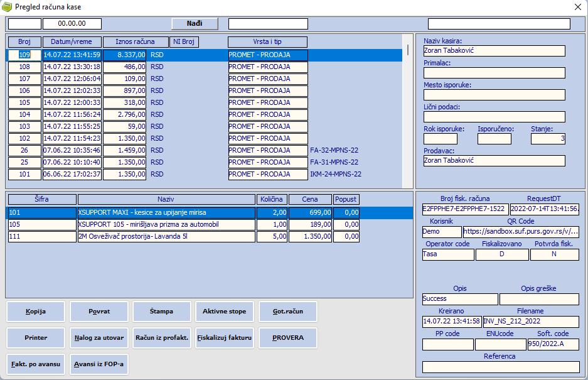Start a return with Povrat button
The width and height of the screenshot is (588, 380).
(x=99, y=312)
